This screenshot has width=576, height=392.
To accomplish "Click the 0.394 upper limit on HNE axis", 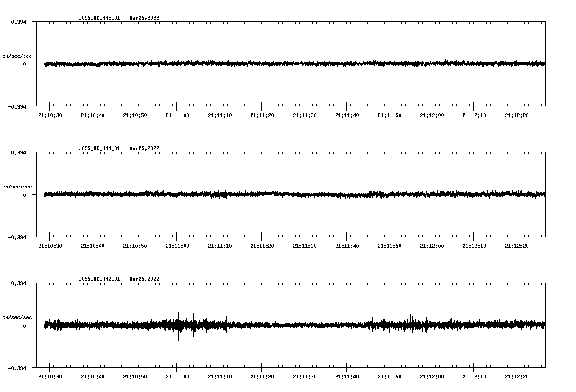I will [18, 22].
